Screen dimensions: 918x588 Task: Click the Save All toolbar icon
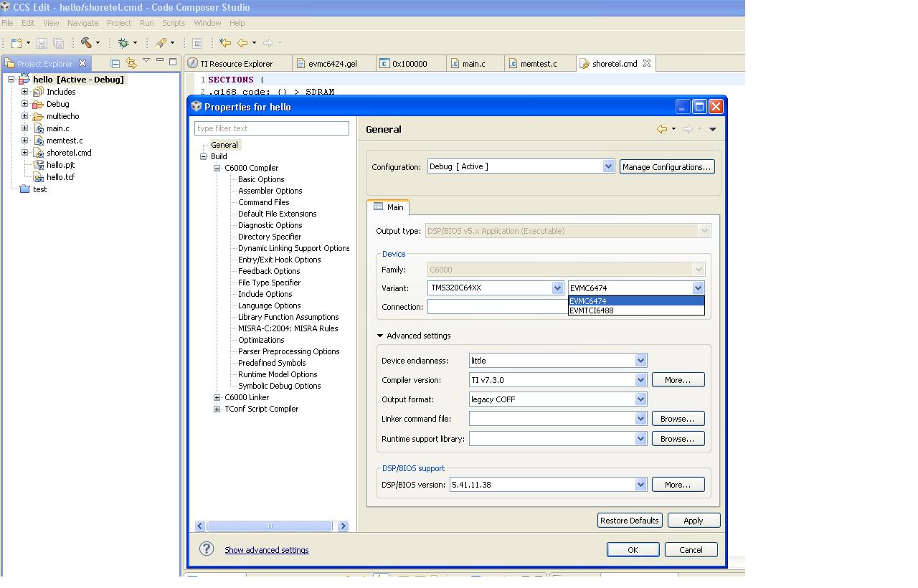pos(59,43)
